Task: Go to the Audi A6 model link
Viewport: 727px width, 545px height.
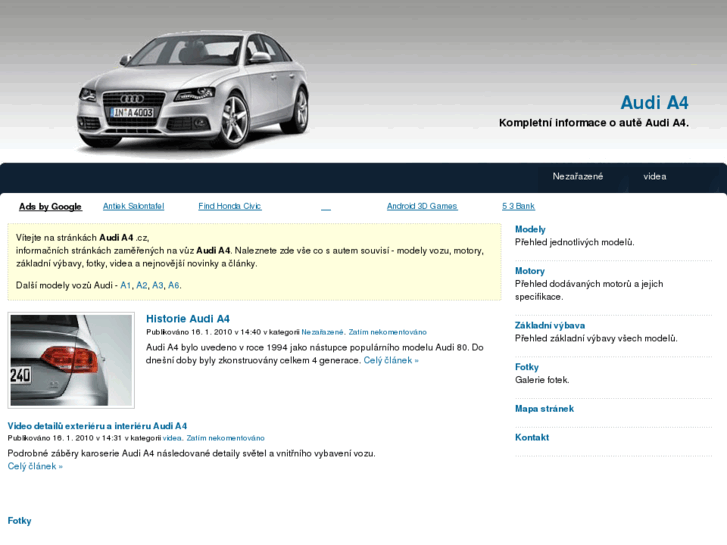Action: pos(173,285)
